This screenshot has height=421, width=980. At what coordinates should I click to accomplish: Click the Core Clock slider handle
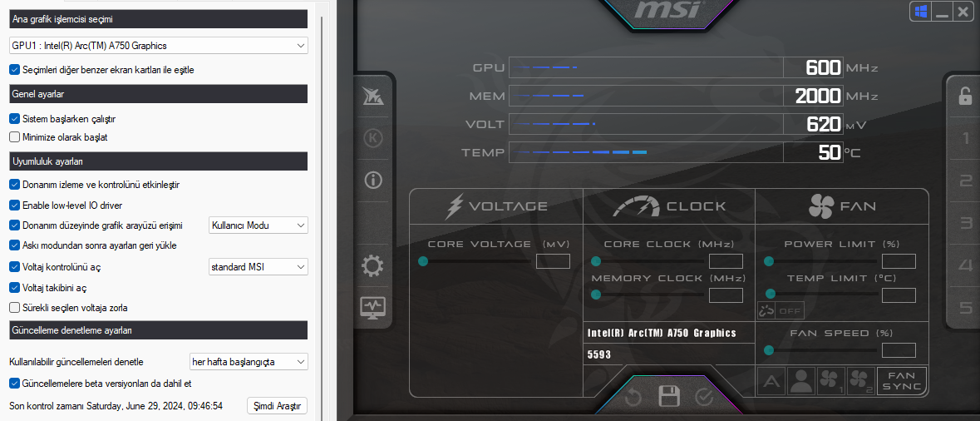point(596,261)
